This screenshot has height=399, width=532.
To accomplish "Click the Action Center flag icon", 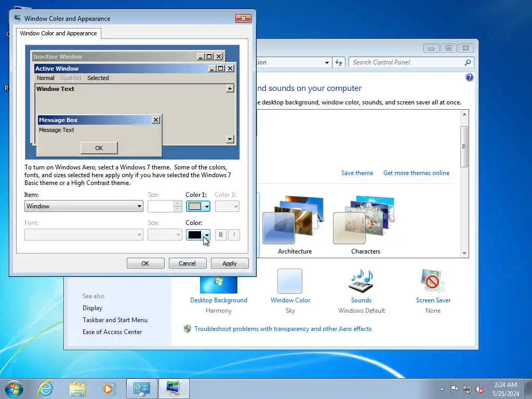I will [454, 389].
